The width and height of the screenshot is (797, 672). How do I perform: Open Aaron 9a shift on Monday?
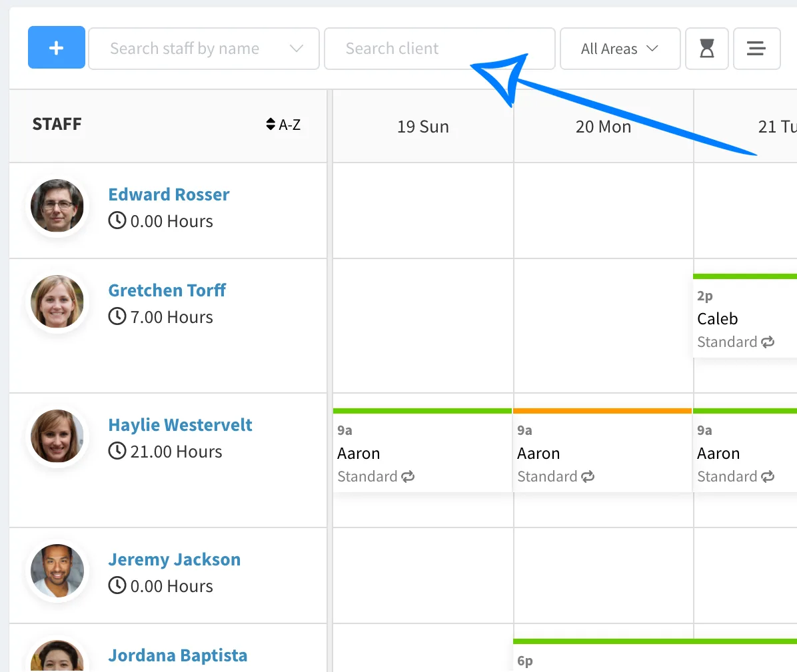(x=602, y=450)
